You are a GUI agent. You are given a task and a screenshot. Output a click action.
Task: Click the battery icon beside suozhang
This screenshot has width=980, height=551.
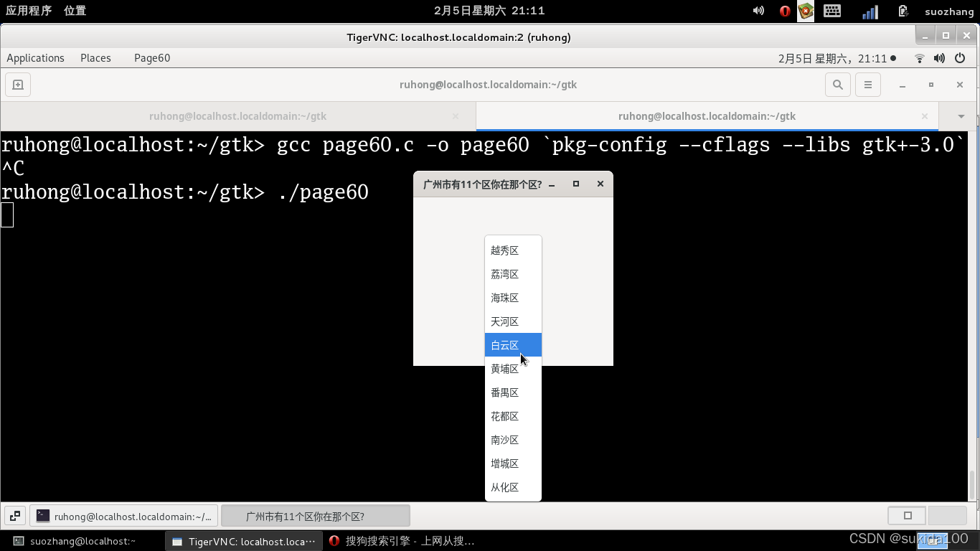(903, 11)
